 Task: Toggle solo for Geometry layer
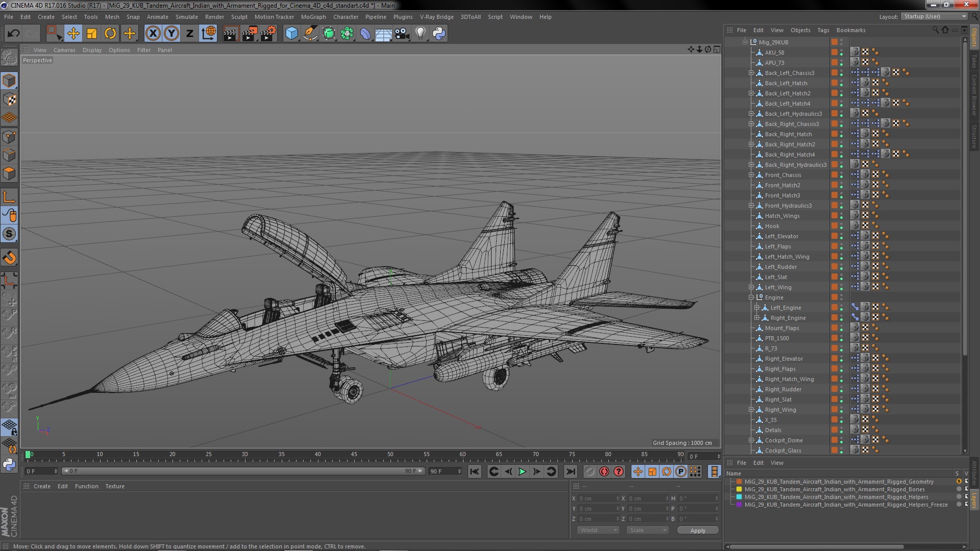(x=959, y=482)
